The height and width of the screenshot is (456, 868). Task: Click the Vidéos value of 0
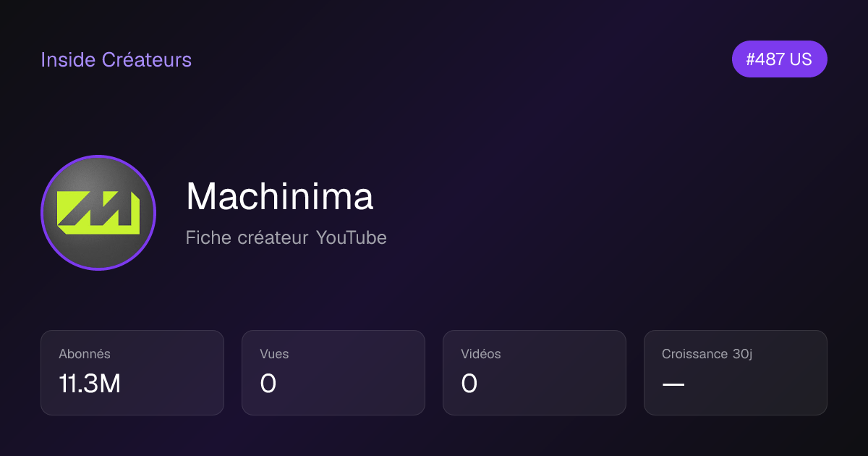point(469,384)
